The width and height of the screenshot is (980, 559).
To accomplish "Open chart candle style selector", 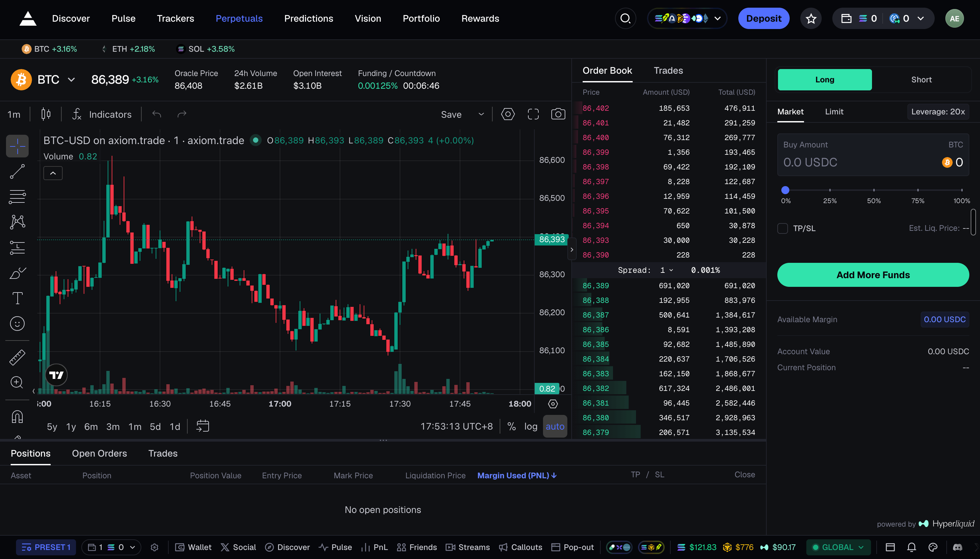I will (46, 114).
